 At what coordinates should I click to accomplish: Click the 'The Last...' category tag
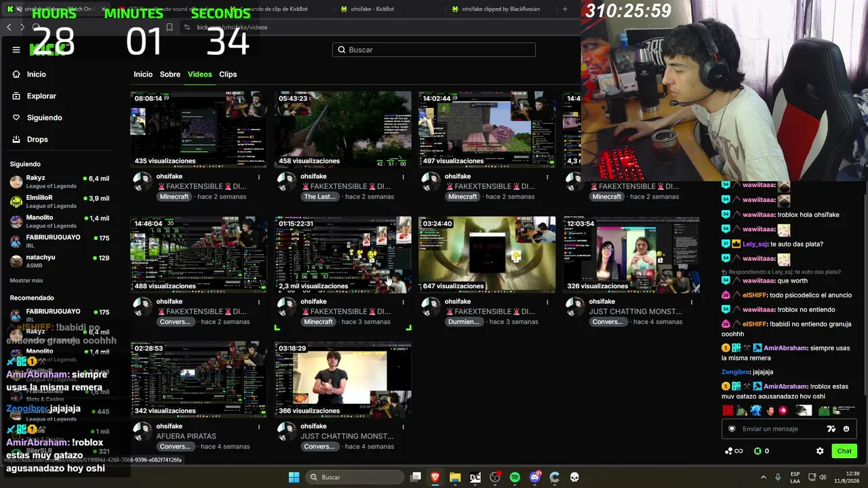pos(319,197)
